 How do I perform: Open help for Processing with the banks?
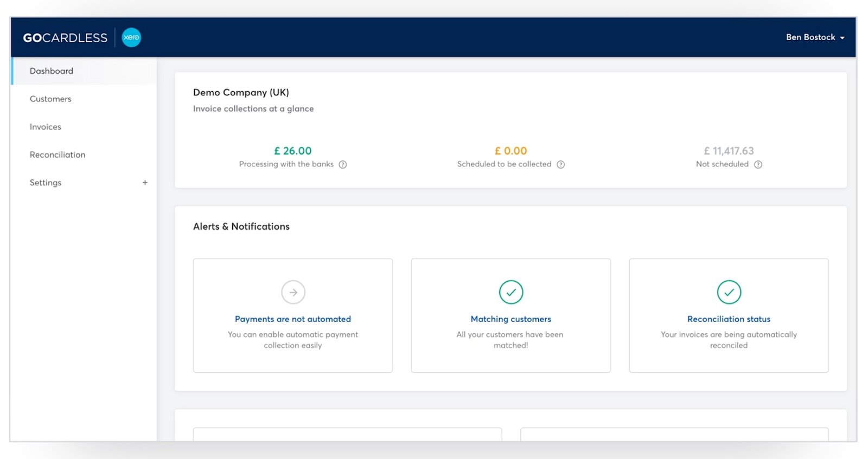(343, 165)
